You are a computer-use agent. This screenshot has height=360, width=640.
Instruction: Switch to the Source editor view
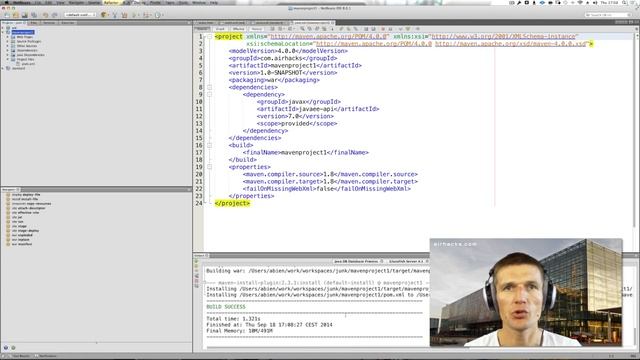click(202, 29)
